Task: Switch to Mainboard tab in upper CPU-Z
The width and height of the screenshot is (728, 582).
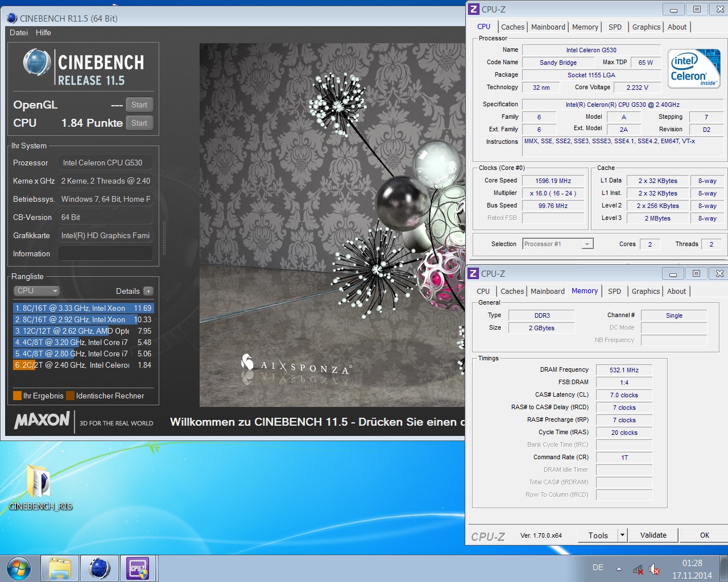Action: click(548, 27)
